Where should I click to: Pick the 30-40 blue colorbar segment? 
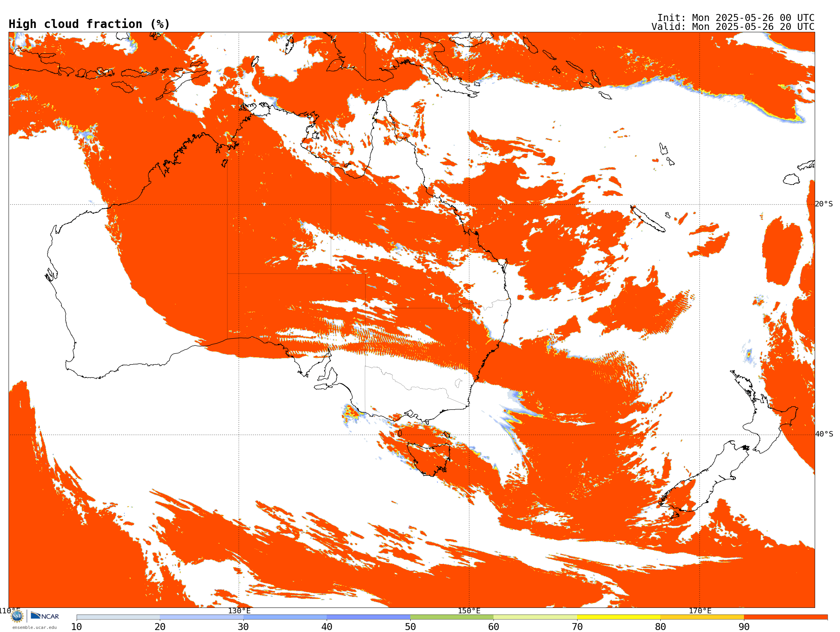pyautogui.click(x=285, y=617)
